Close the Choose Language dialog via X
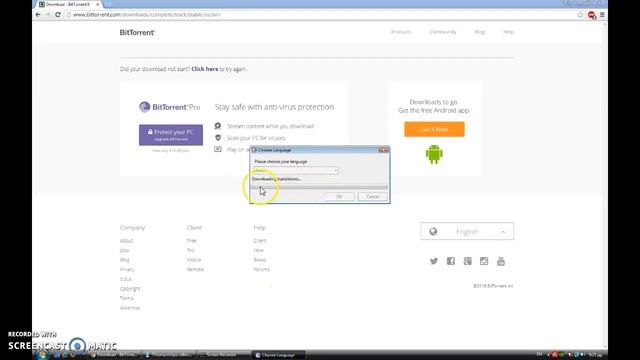Screen dimensions: 640x360 tap(384, 150)
